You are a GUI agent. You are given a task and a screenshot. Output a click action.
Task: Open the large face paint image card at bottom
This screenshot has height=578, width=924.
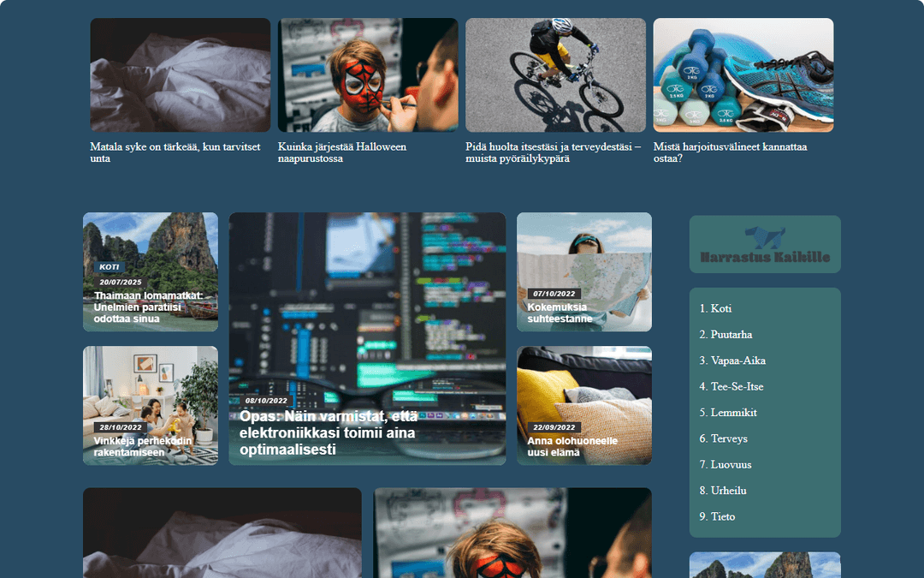click(512, 533)
